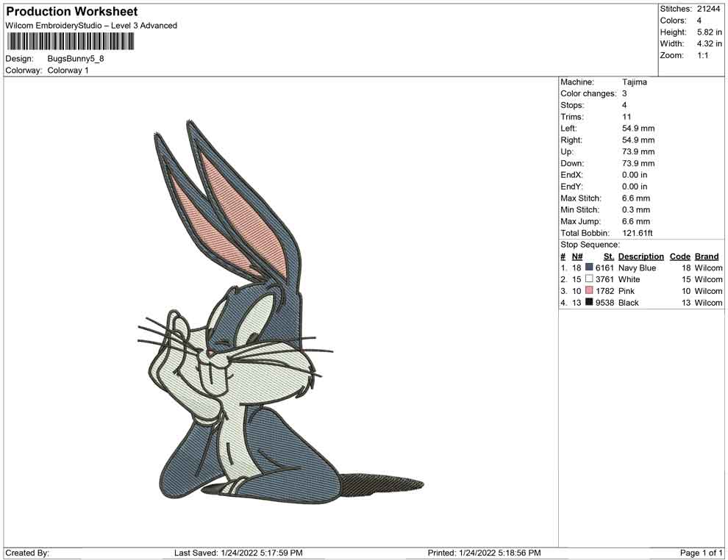Click the Bugs Bunny embroidery design preview

[281, 310]
